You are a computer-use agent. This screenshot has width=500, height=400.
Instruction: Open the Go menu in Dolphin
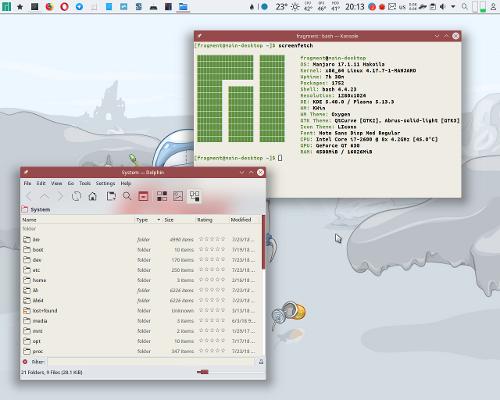(71, 183)
